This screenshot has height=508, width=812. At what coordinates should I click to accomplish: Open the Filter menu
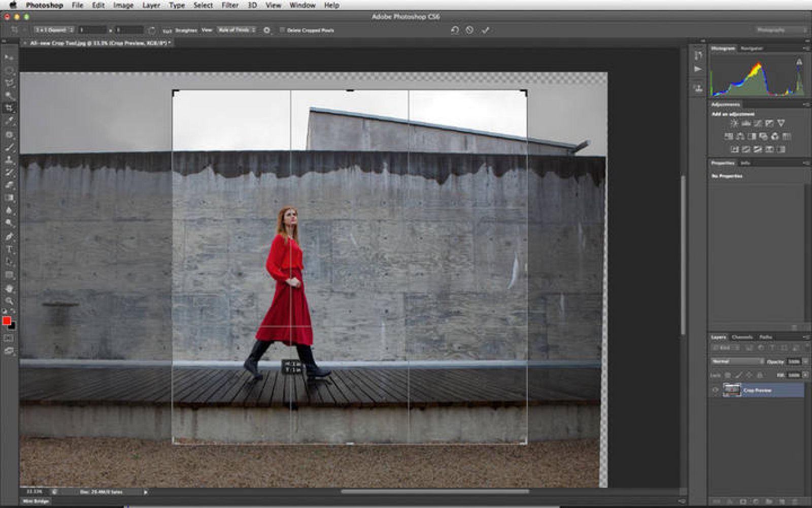click(x=229, y=5)
